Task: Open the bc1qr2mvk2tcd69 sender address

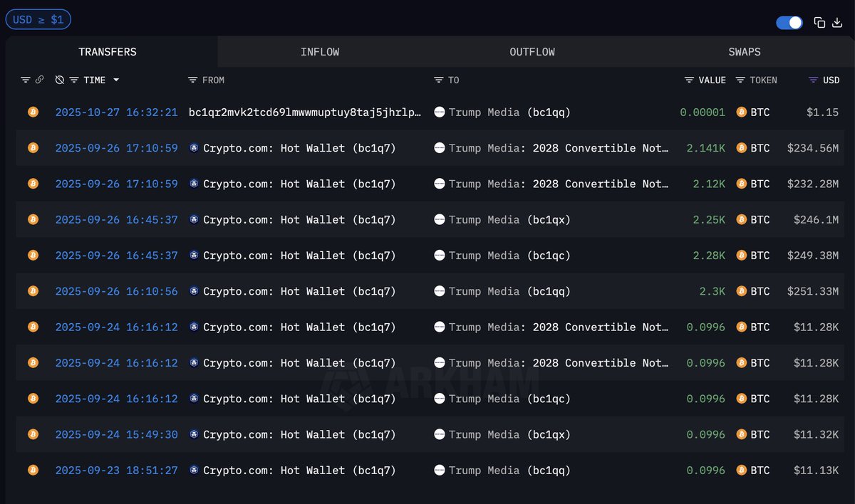Action: 305,112
